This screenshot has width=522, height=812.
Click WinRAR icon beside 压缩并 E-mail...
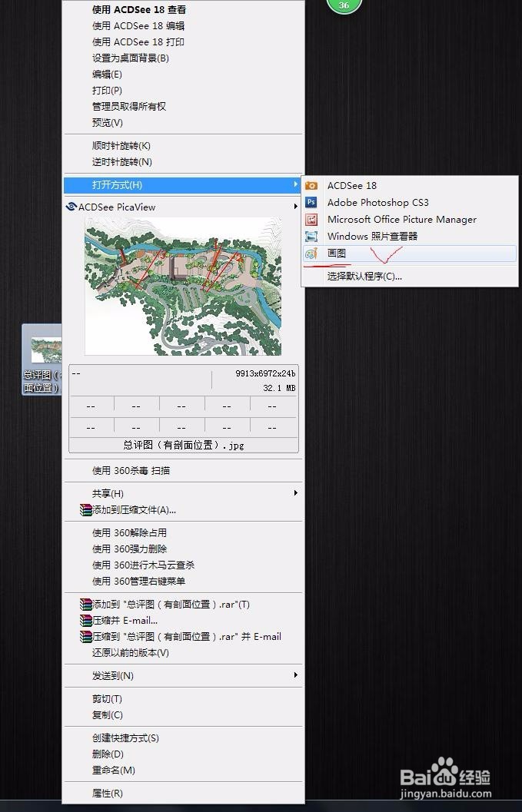coord(86,621)
